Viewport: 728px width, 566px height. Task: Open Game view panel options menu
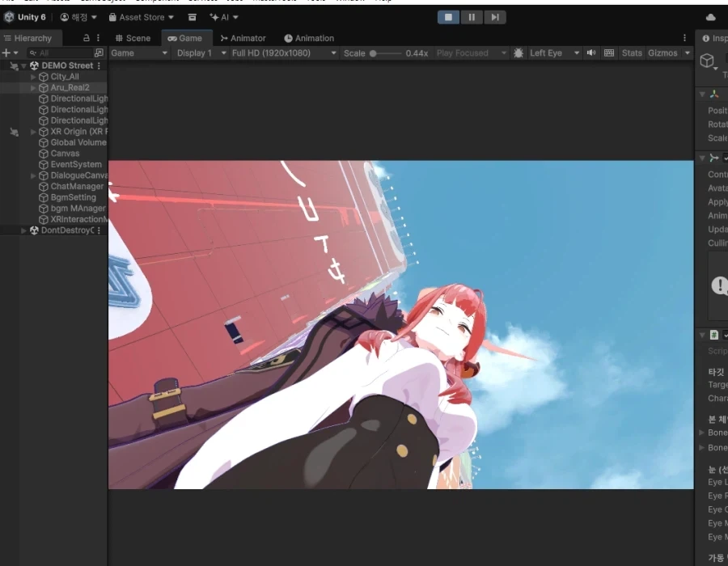(684, 38)
